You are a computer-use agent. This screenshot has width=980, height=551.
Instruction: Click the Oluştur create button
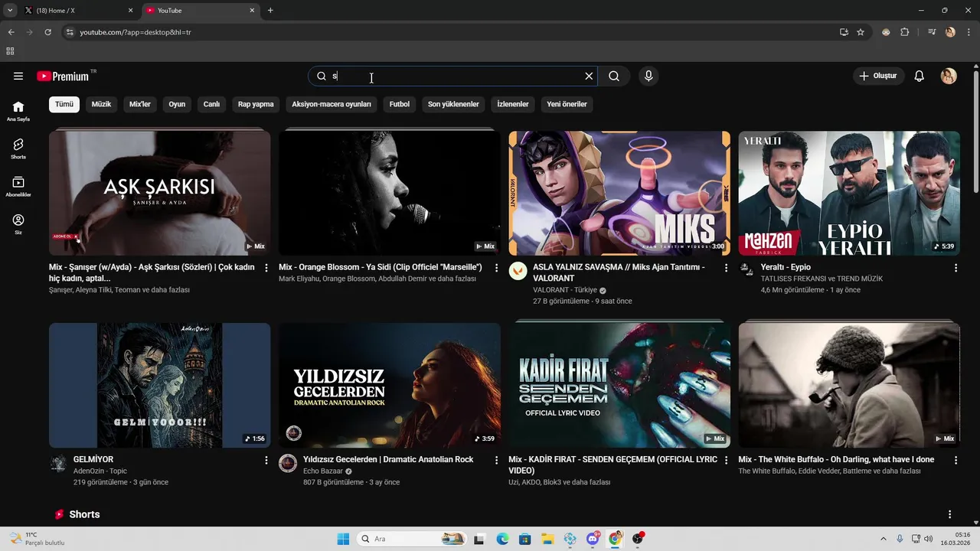pos(878,76)
